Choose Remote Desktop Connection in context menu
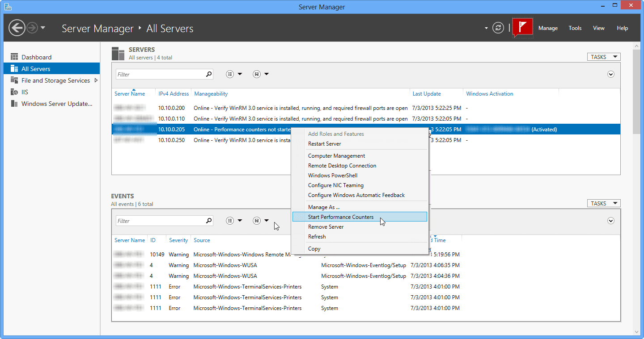The width and height of the screenshot is (644, 339). [x=360, y=166]
